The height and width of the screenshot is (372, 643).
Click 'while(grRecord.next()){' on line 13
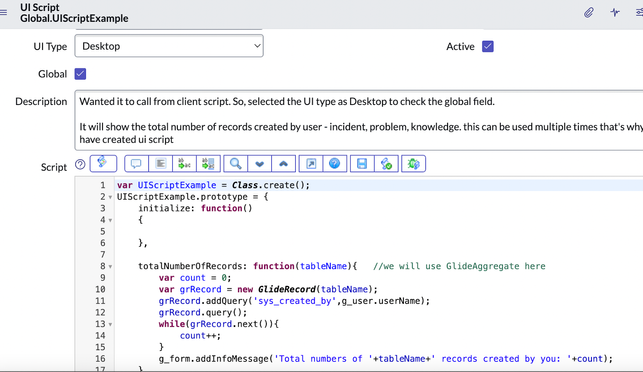point(219,324)
